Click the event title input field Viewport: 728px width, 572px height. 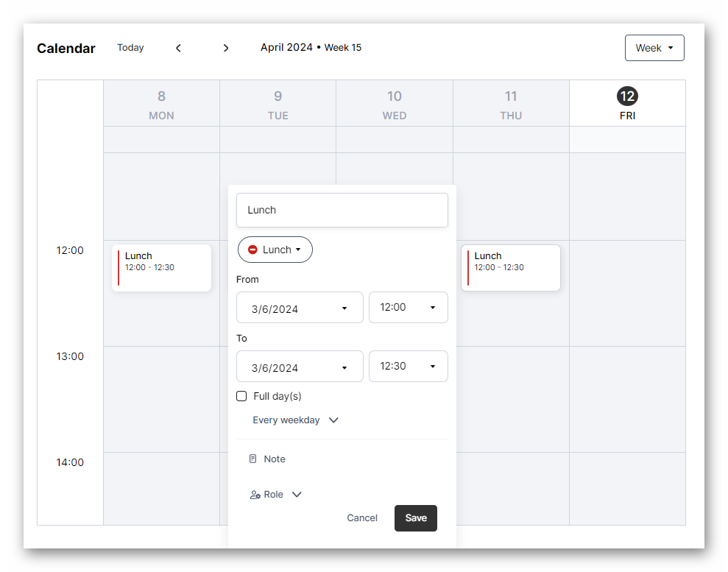(342, 210)
